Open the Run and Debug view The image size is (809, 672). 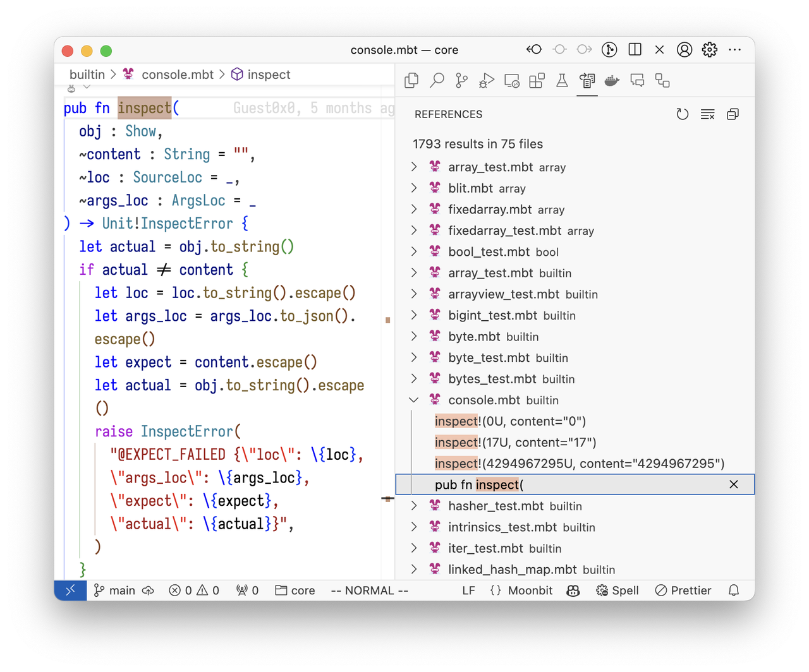point(486,80)
